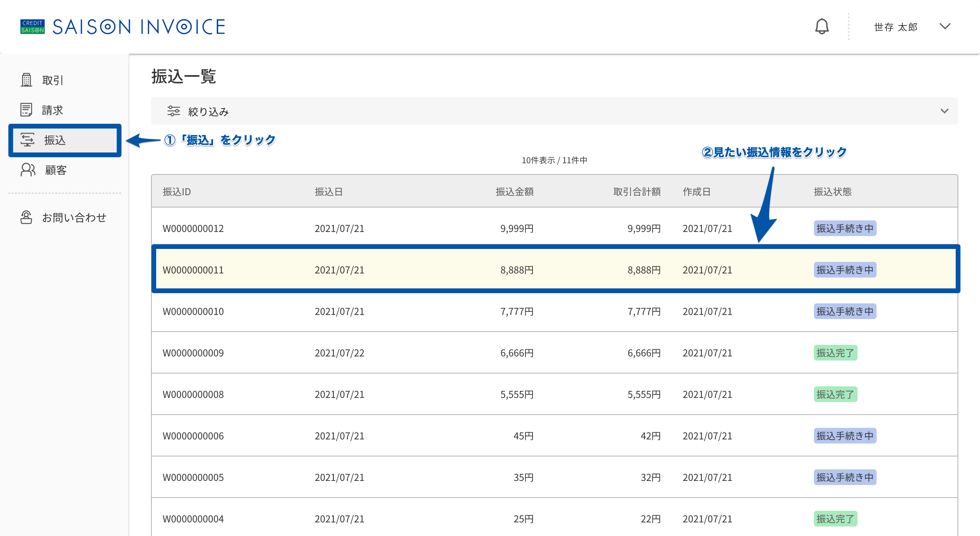Select the 振込手続き中 badge for W0000000012

coord(845,228)
